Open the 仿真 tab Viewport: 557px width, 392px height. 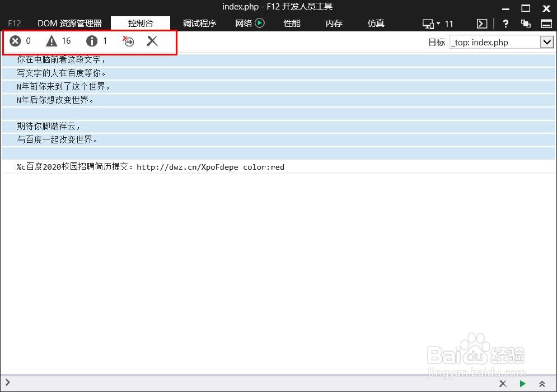(376, 24)
